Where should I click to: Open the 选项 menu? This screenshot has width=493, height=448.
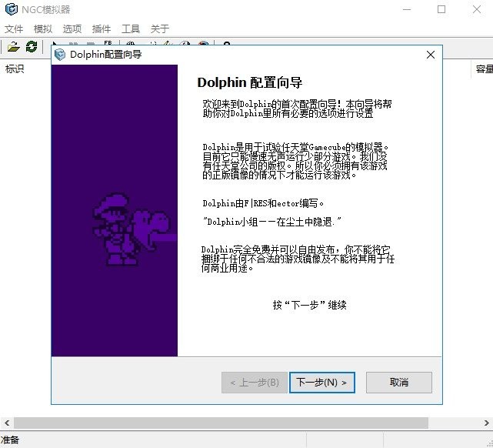(x=72, y=29)
